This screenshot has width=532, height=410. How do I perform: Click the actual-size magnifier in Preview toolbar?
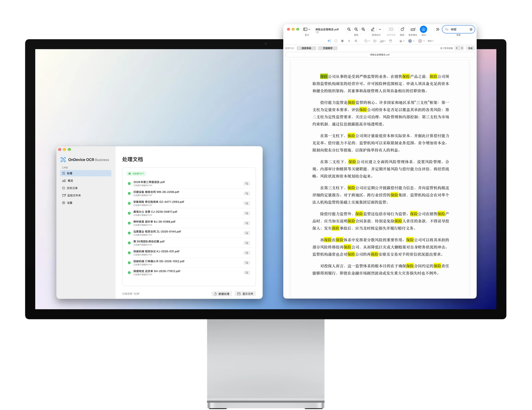356,29
